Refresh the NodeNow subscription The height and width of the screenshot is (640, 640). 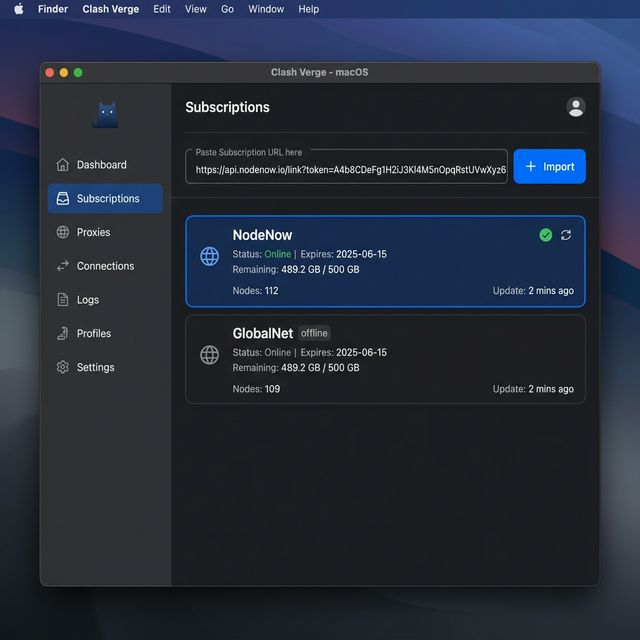click(566, 235)
